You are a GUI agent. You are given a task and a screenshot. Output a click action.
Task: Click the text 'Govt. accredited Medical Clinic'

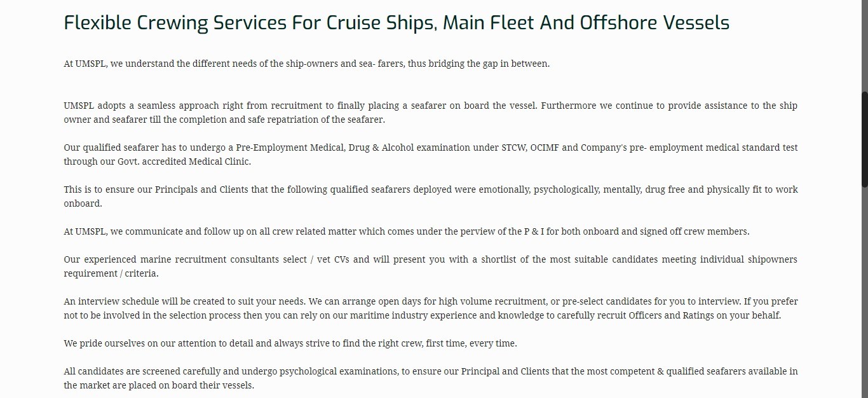pyautogui.click(x=184, y=161)
